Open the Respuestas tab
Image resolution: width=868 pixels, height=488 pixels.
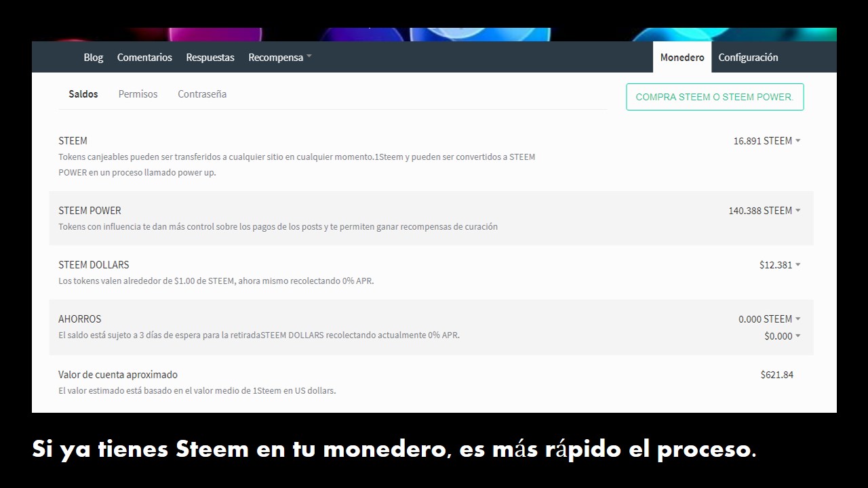coord(210,58)
